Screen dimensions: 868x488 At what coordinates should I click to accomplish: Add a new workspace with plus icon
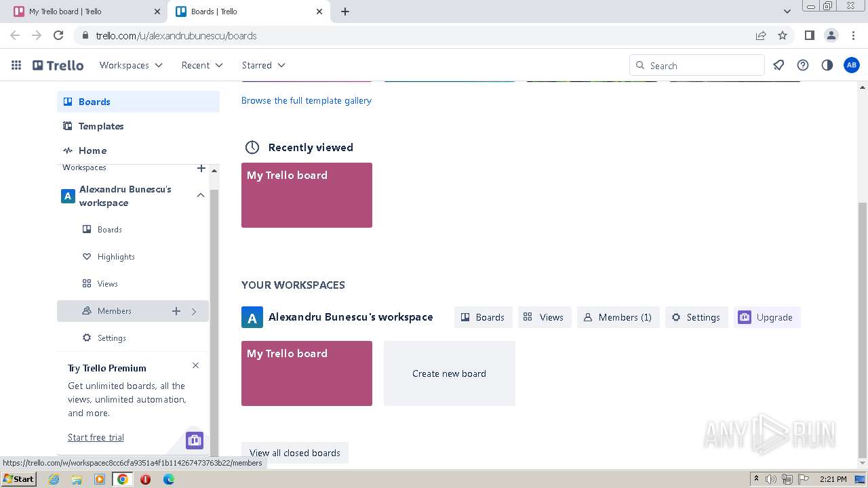tap(201, 167)
